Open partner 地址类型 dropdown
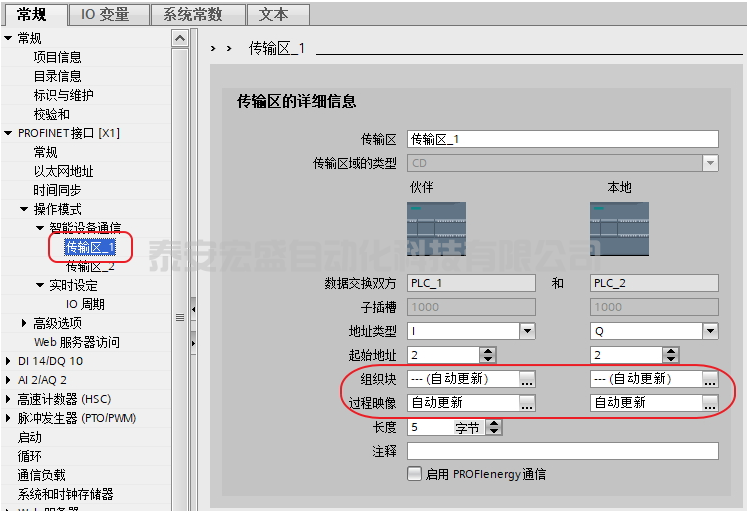This screenshot has height=513, width=747. (x=527, y=331)
